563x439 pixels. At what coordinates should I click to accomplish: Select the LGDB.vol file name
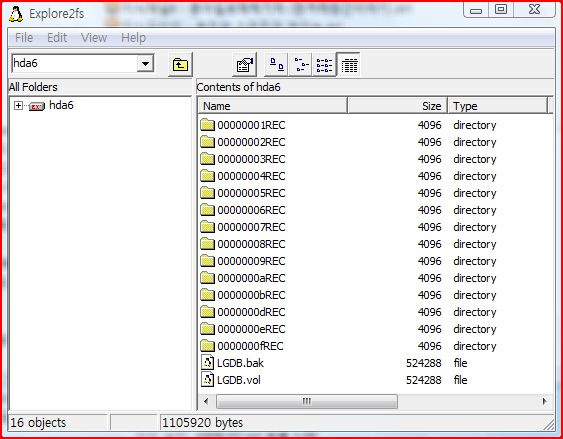click(x=239, y=380)
